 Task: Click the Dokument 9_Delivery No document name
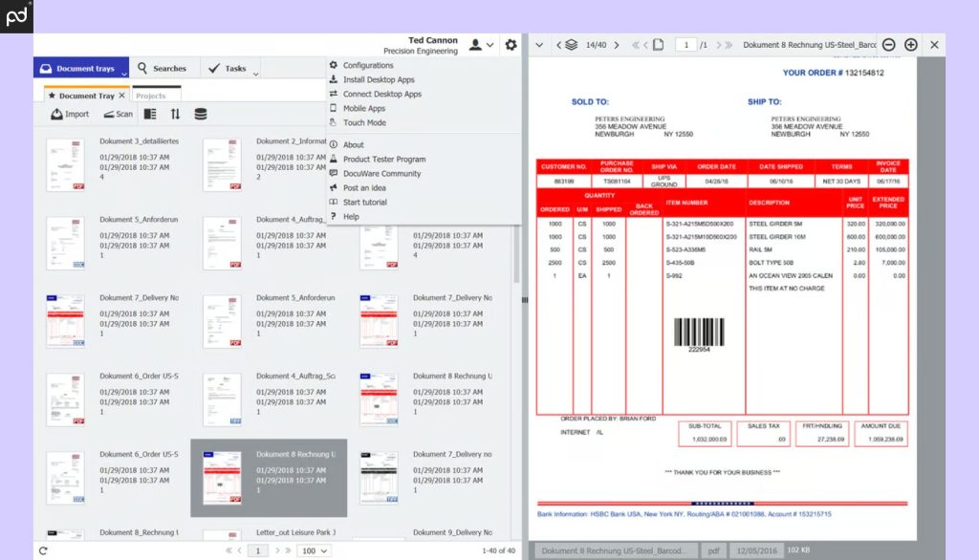(x=452, y=532)
